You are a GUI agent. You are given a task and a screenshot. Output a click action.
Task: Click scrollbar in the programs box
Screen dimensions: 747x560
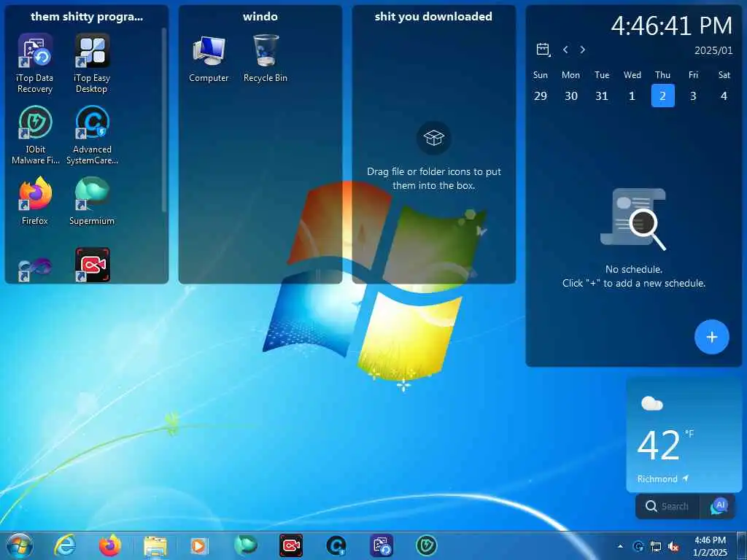[164, 119]
